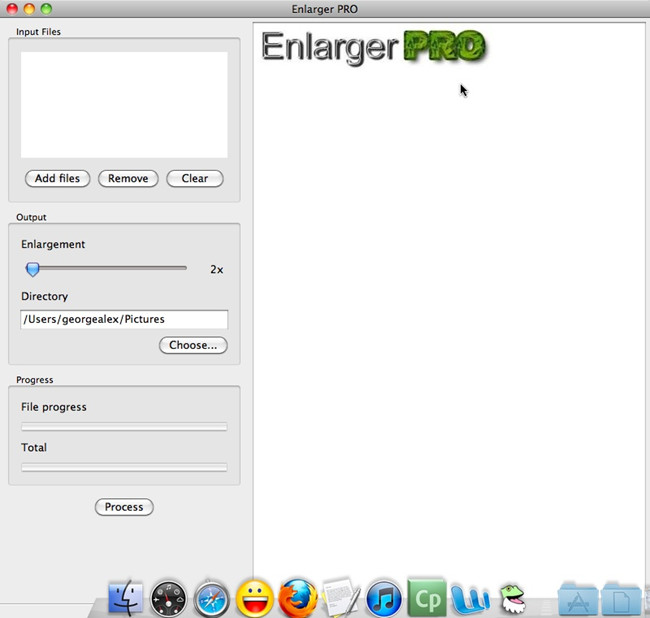Open TextEdit paper-and-pen dock icon
This screenshot has width=650, height=618.
click(341, 598)
